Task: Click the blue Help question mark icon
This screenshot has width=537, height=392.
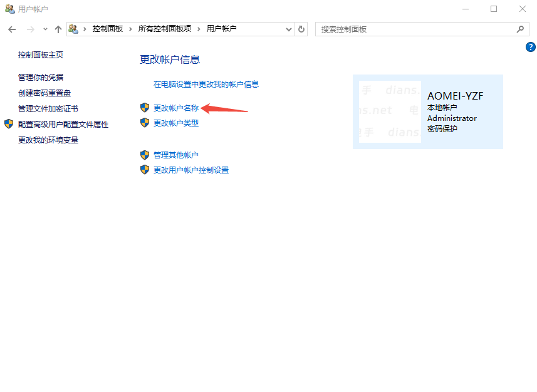Action: tap(531, 47)
